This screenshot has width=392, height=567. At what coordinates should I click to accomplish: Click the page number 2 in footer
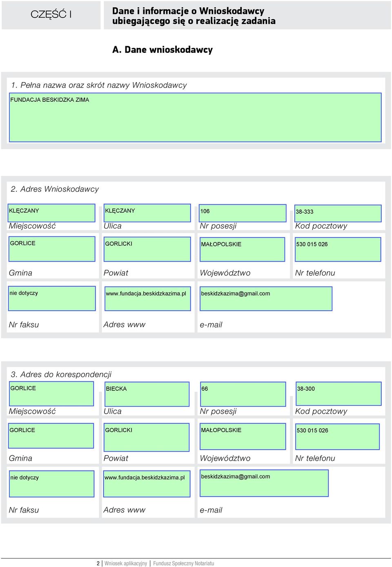[98, 563]
